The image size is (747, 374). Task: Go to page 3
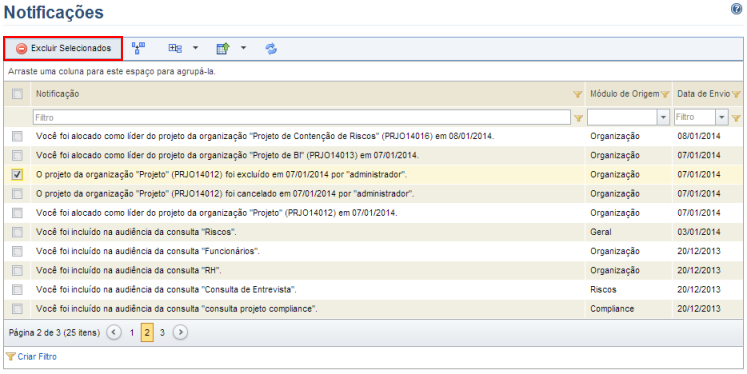[162, 333]
